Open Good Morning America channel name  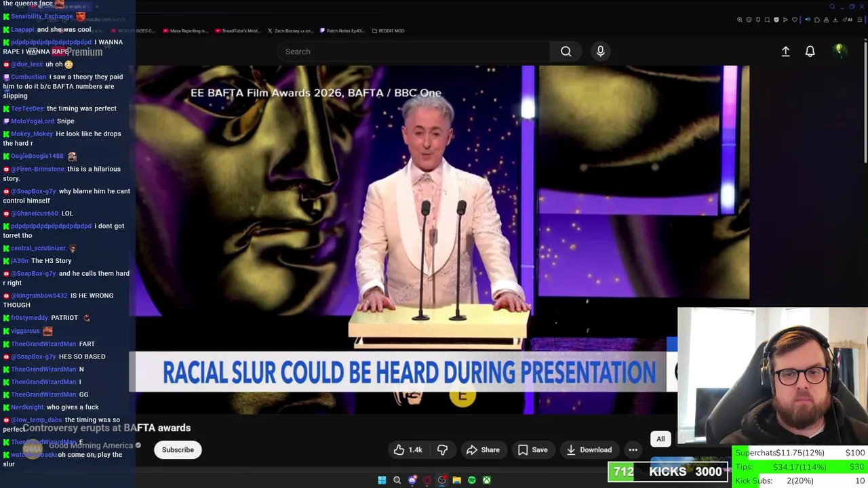pyautogui.click(x=91, y=445)
